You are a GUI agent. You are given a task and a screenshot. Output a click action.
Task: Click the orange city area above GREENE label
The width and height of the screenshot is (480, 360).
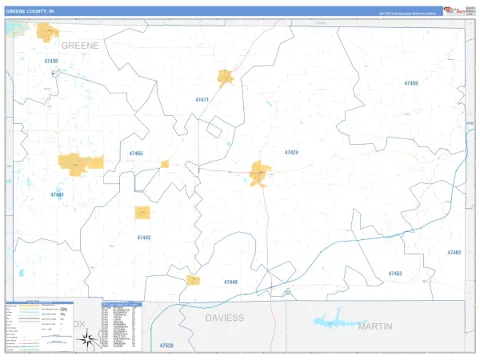click(47, 32)
